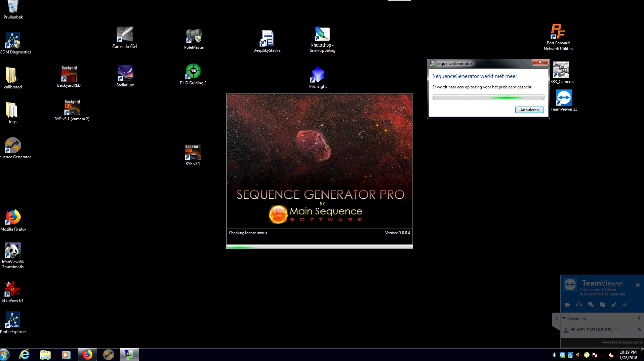644x361 pixels.
Task: Close the TeamViewer panel
Action: [637, 285]
